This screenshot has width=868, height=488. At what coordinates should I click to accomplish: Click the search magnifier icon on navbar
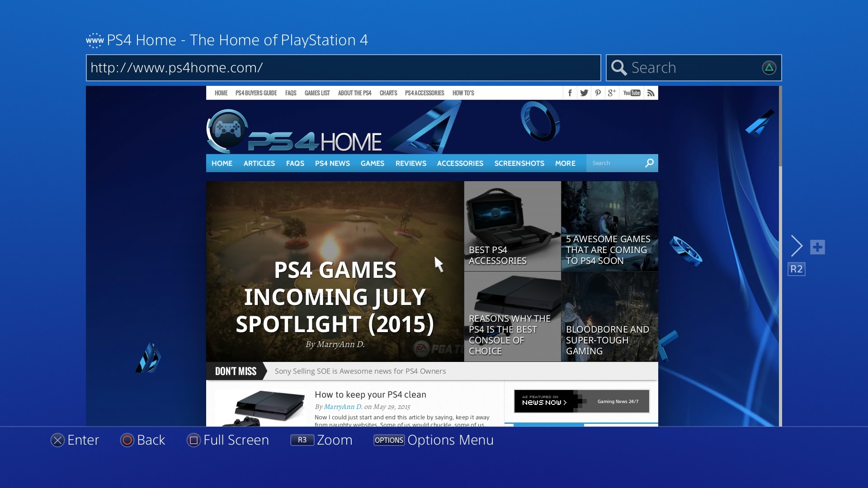650,163
